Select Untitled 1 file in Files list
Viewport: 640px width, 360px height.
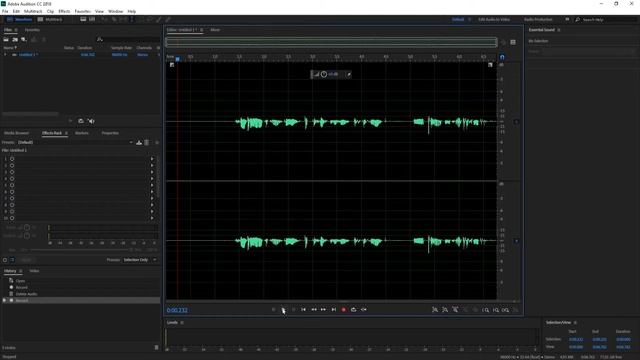[28, 54]
